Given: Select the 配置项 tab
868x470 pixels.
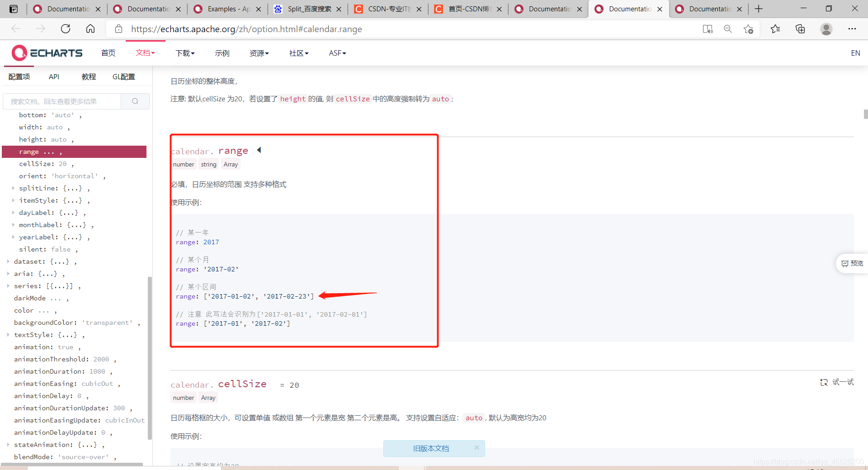Looking at the screenshot, I should (x=19, y=77).
